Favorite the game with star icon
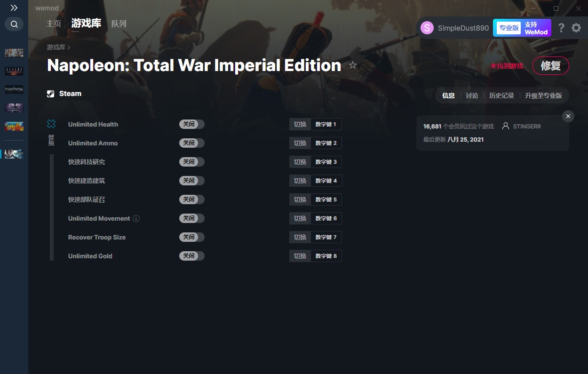This screenshot has width=588, height=374. click(353, 65)
